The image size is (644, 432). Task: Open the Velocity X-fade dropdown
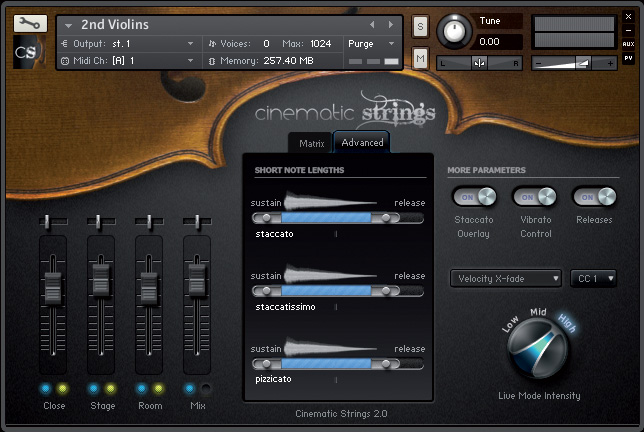click(506, 278)
